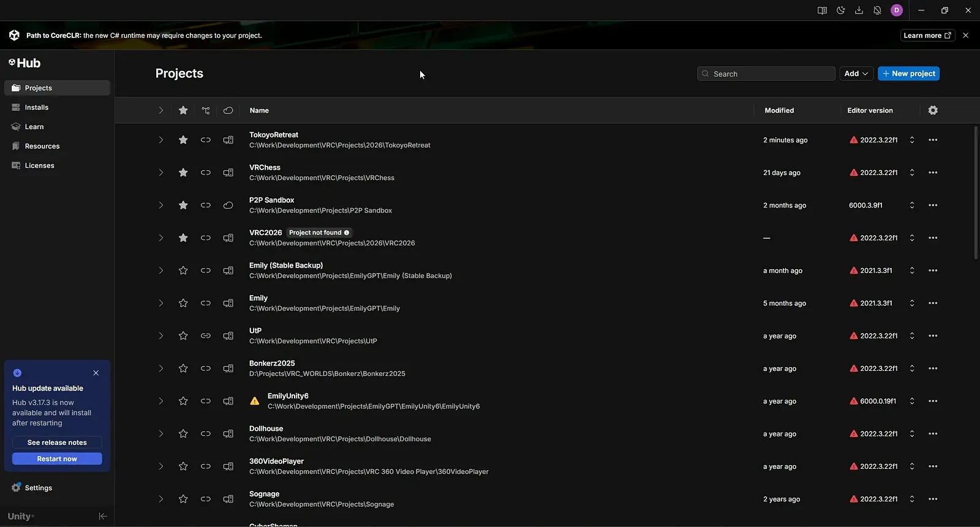The image size is (980, 527).
Task: Click the warning triangle beside EmilyUnity6
Action: [x=255, y=401]
